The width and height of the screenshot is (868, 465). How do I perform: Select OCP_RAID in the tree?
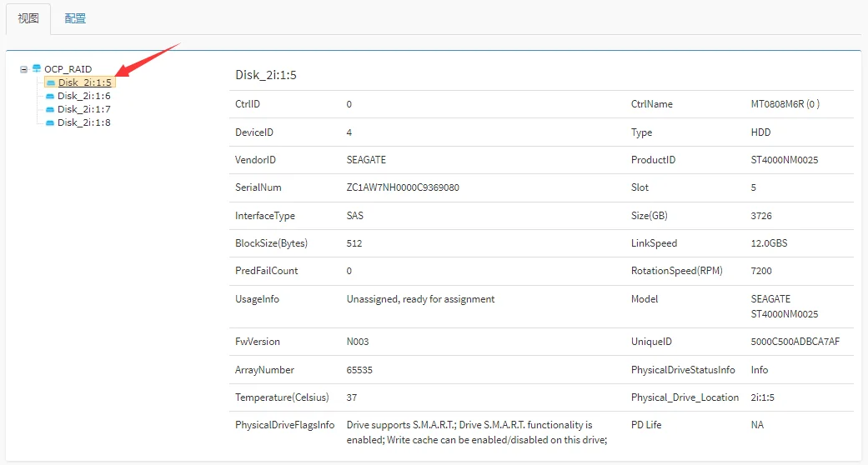coord(68,69)
